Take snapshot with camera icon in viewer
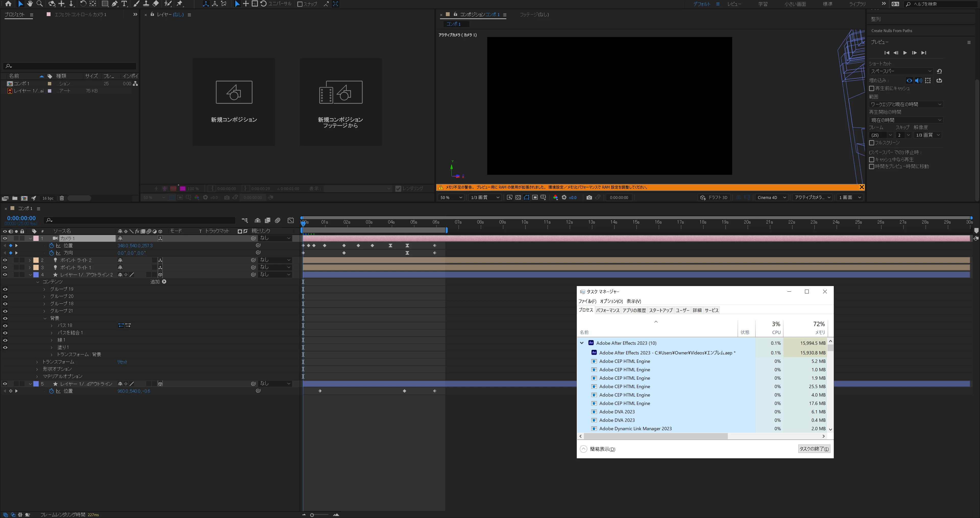980x518 pixels. pos(589,198)
